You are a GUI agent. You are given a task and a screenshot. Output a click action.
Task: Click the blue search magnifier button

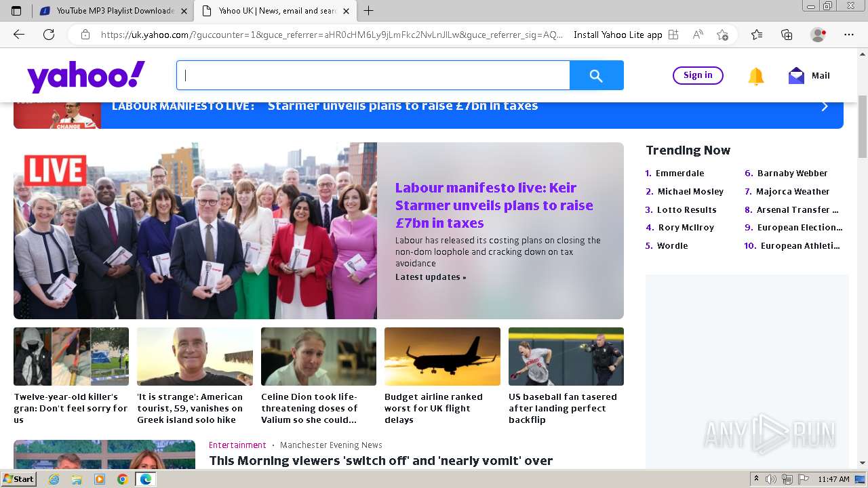(x=596, y=75)
